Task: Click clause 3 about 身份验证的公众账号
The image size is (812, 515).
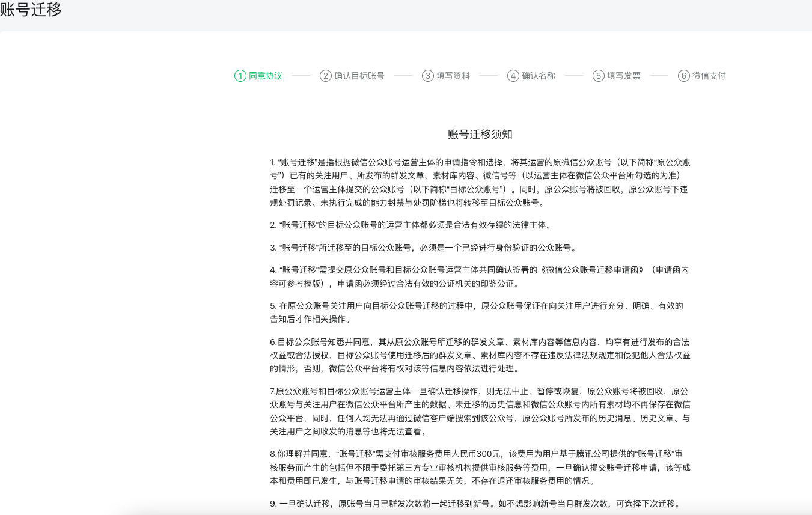Action: point(424,247)
